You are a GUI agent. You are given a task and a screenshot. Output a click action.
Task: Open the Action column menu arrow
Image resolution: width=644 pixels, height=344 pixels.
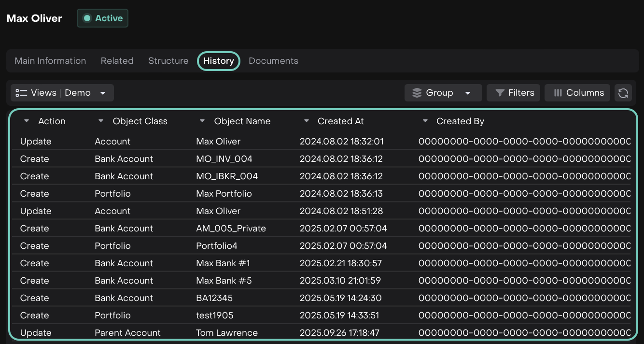27,121
